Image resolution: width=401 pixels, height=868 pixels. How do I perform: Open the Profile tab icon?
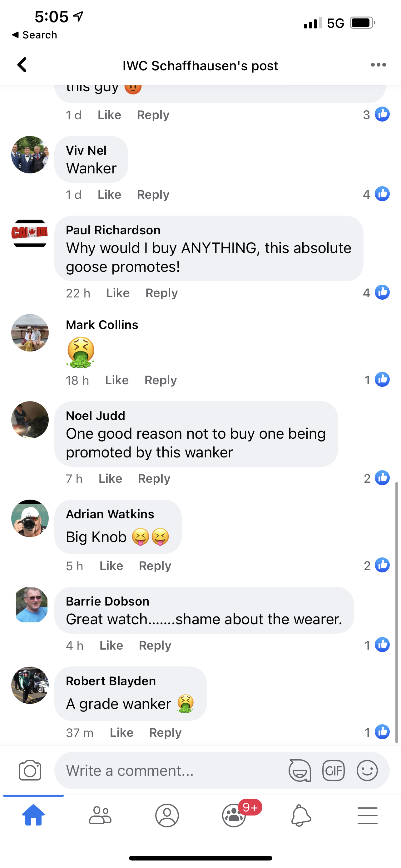click(x=167, y=816)
